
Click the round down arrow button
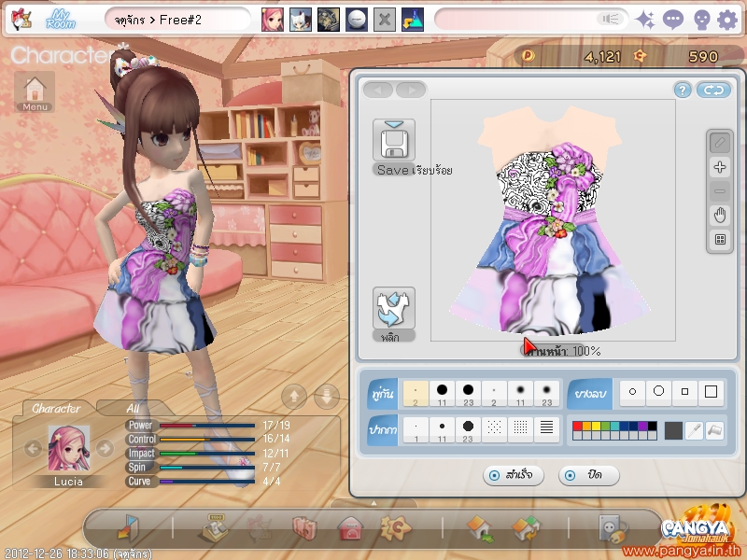327,396
